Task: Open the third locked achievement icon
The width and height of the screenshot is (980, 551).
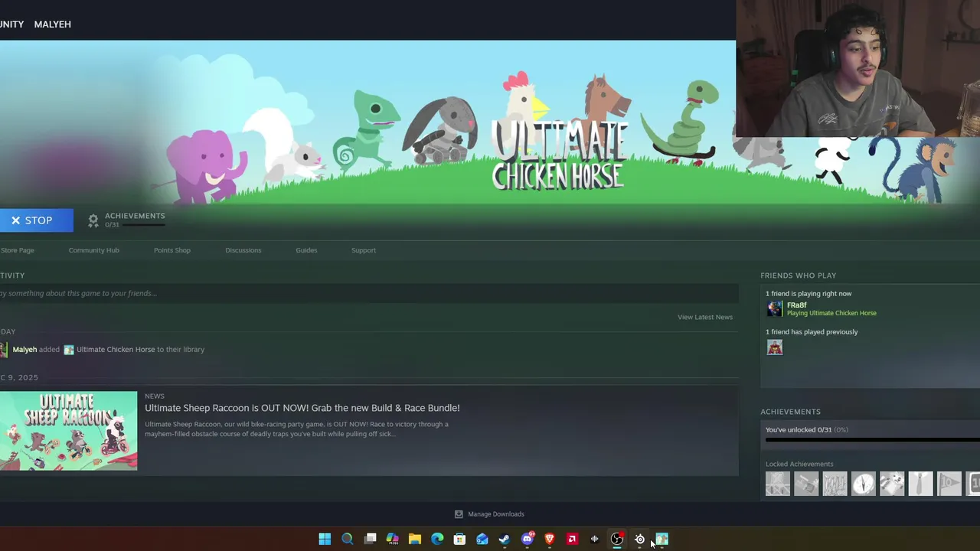Action: pos(835,484)
